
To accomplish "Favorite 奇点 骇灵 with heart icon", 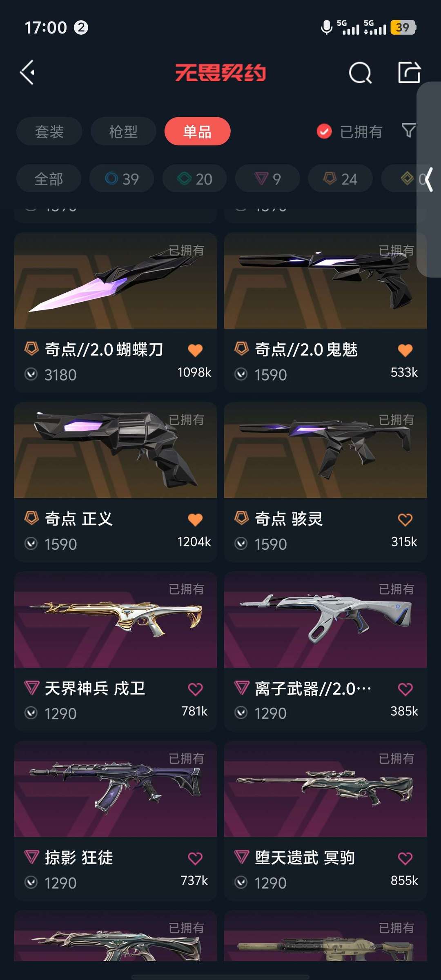I will (405, 520).
